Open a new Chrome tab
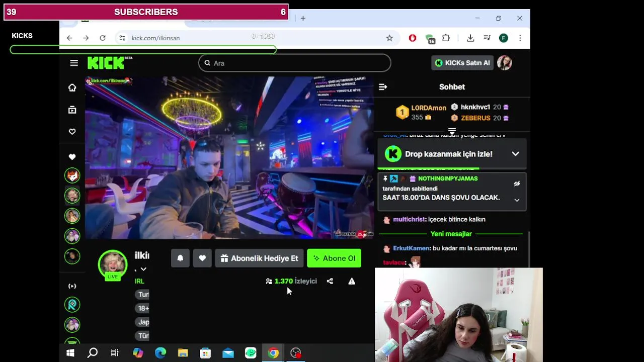Viewport: 644px width, 362px height. coord(303,19)
